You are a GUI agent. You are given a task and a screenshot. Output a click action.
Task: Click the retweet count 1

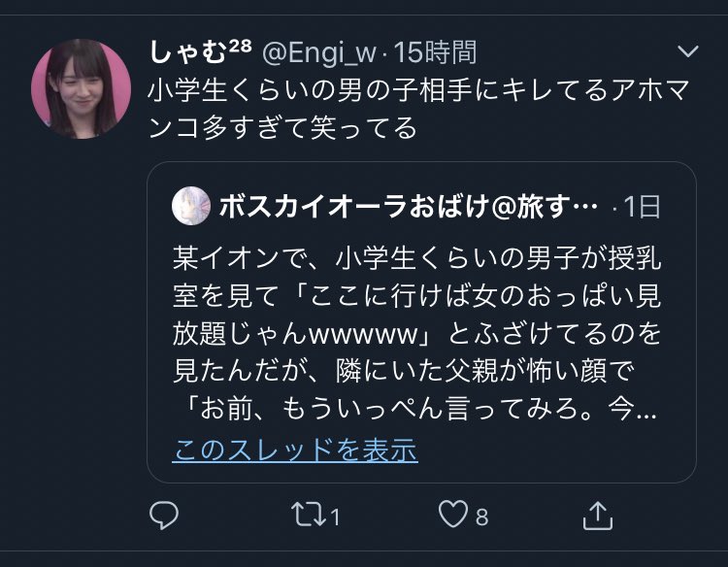coord(335,517)
